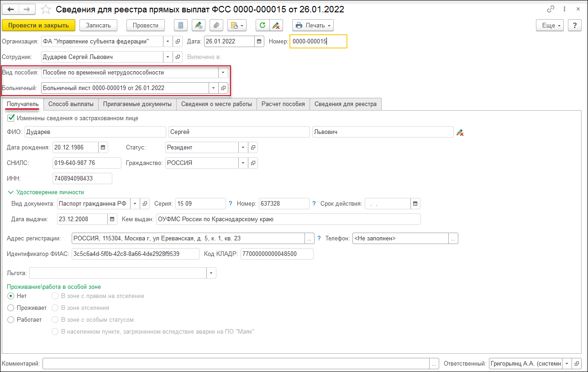Click the Записать button

(x=99, y=25)
